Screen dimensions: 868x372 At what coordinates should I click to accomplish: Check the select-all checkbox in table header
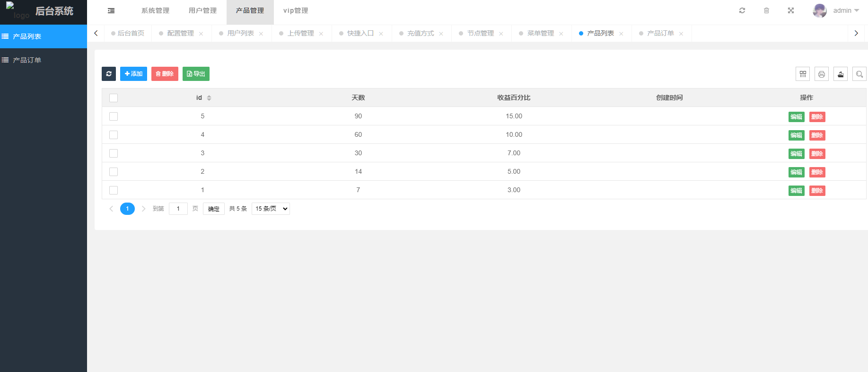(114, 98)
